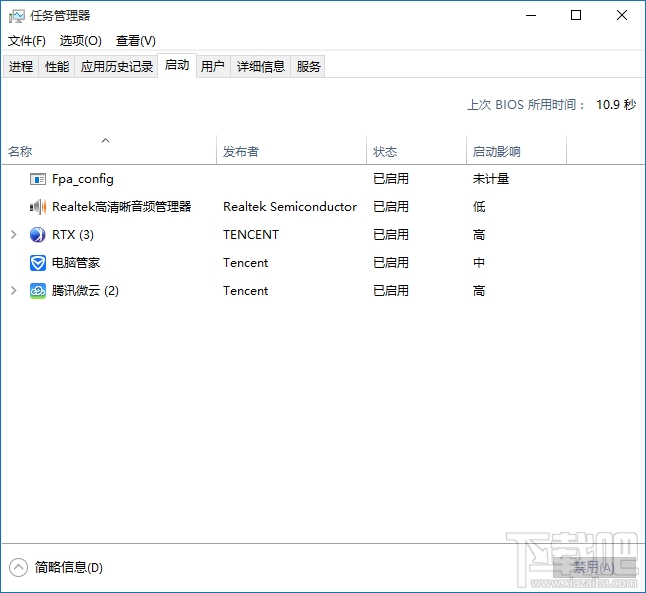This screenshot has height=593, width=646.
Task: Switch to the 用户 tab
Action: pyautogui.click(x=213, y=66)
